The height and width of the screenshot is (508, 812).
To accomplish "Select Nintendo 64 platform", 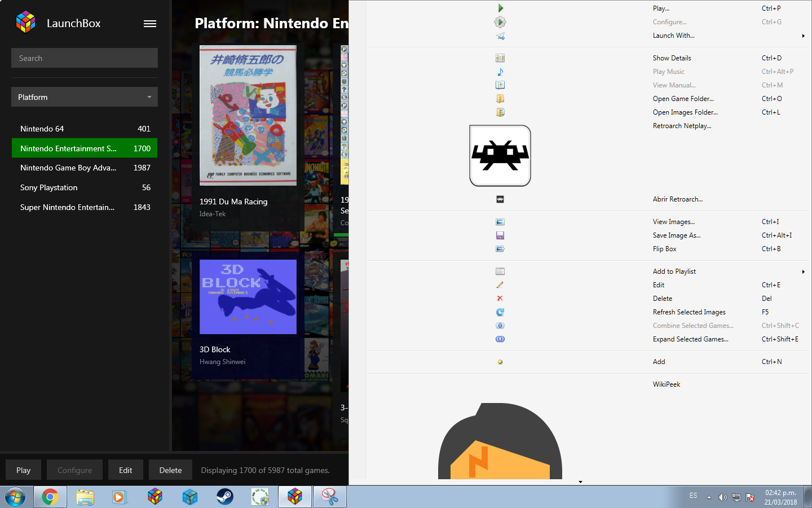I will pos(85,129).
